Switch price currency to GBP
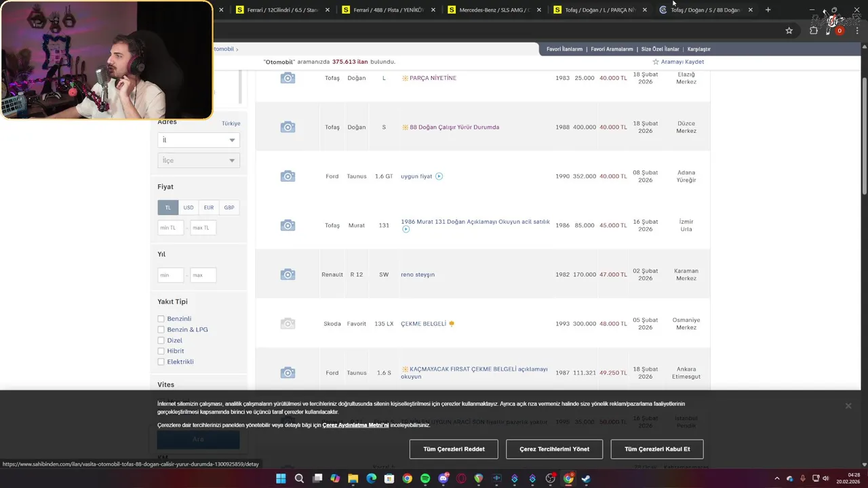868x488 pixels. coord(229,207)
